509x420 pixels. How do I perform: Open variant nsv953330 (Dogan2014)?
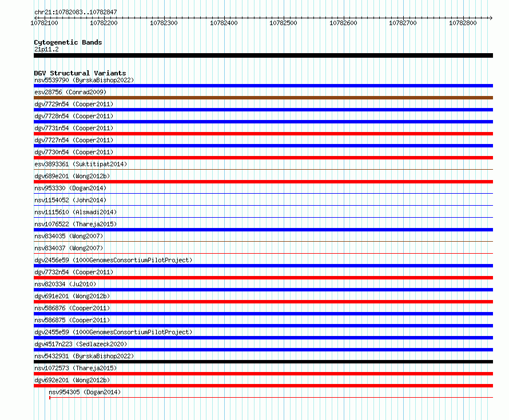70,188
